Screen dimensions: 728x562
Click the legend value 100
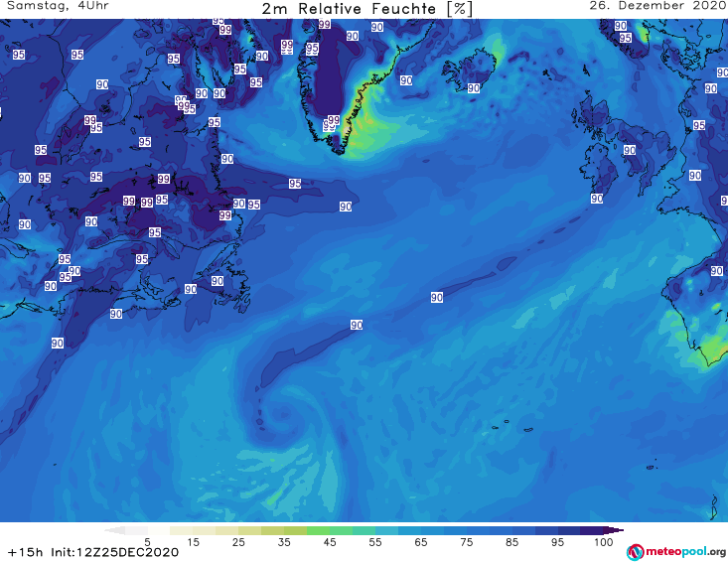point(603,542)
